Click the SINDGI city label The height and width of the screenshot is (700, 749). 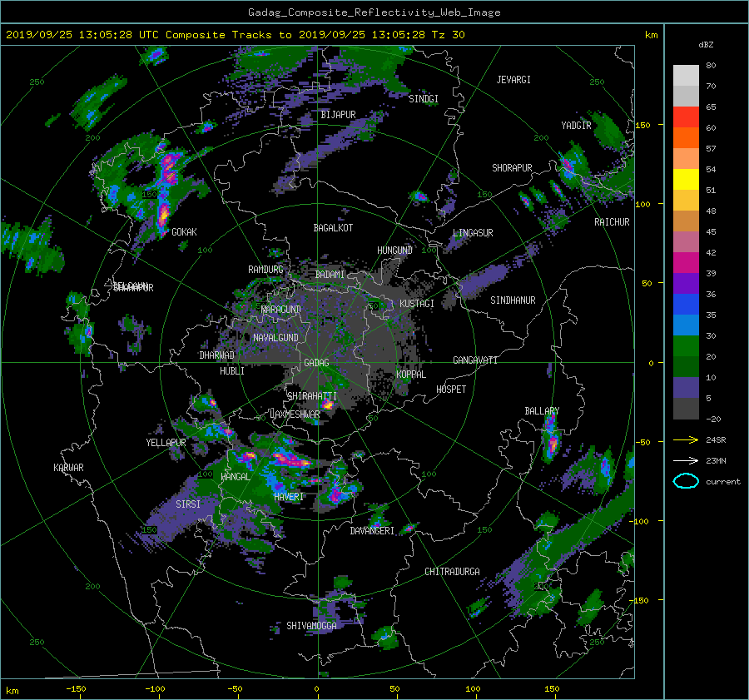click(x=424, y=99)
